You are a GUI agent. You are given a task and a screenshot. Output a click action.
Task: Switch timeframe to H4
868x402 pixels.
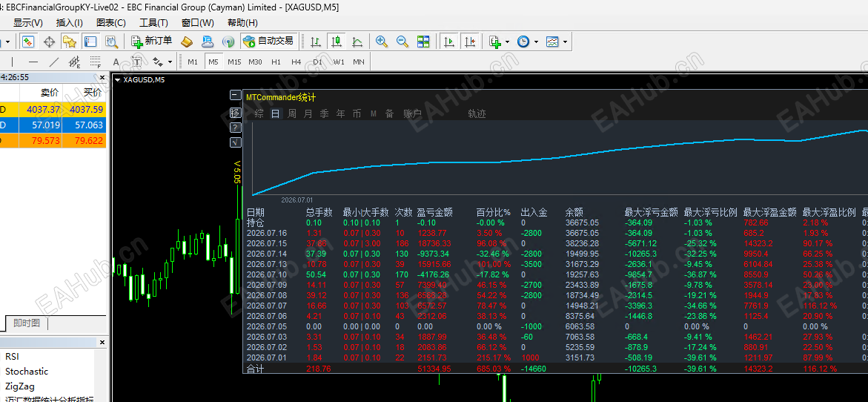(x=296, y=62)
